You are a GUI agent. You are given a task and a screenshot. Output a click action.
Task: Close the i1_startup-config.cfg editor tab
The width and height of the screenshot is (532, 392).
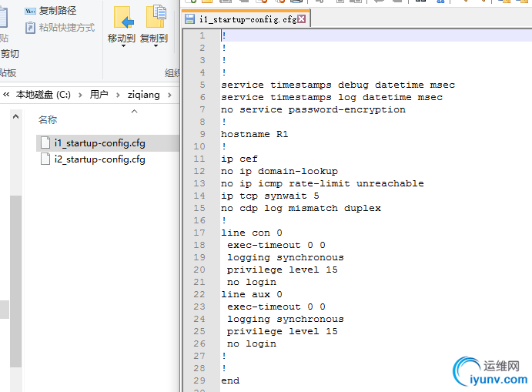tap(301, 19)
